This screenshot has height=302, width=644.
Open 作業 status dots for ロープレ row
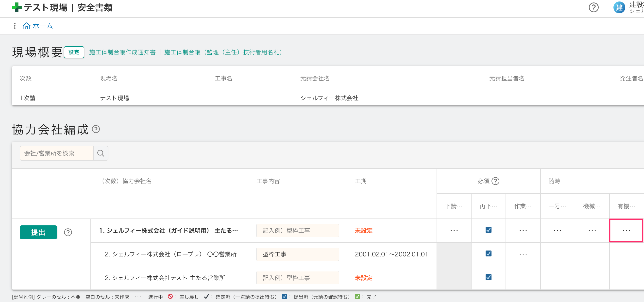pyautogui.click(x=523, y=254)
